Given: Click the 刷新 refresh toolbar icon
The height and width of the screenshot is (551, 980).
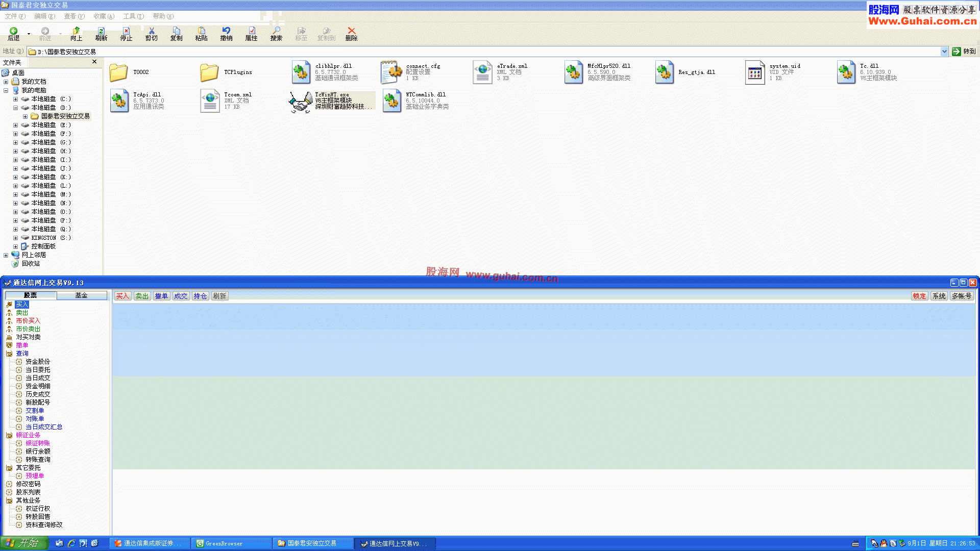Looking at the screenshot, I should pyautogui.click(x=101, y=34).
